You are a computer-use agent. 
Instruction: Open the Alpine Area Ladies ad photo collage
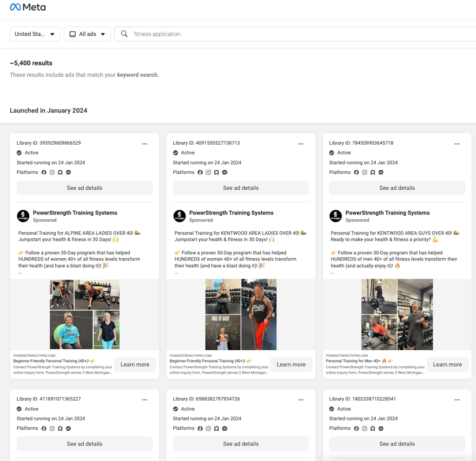[x=85, y=314]
